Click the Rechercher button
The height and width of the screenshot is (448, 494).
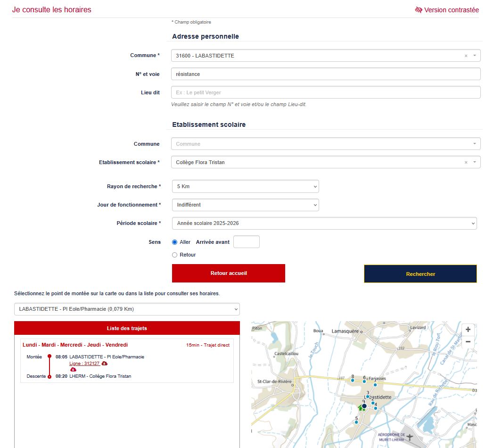(420, 274)
